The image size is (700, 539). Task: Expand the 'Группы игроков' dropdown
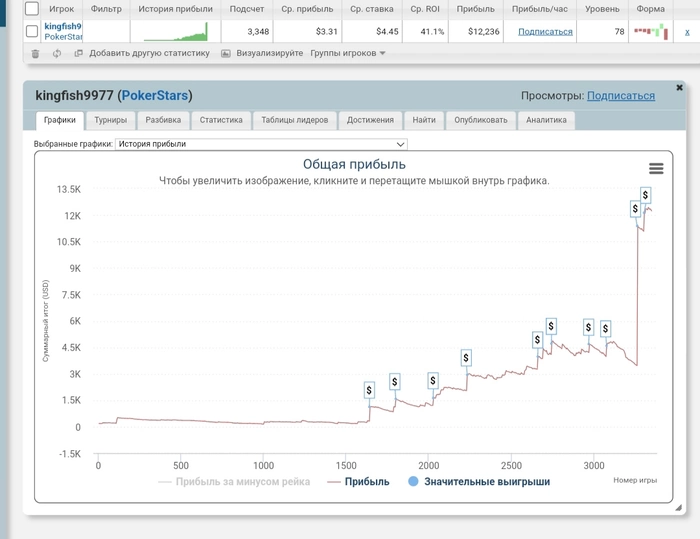tap(348, 53)
